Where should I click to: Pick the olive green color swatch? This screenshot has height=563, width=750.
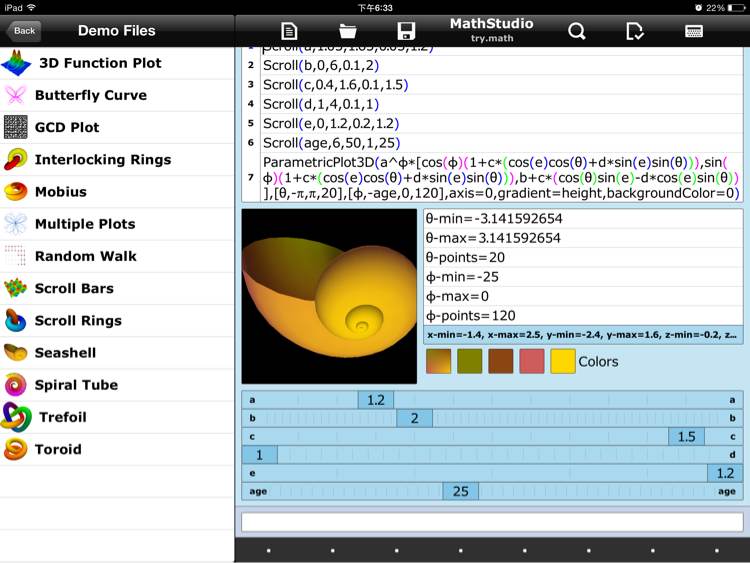point(469,361)
